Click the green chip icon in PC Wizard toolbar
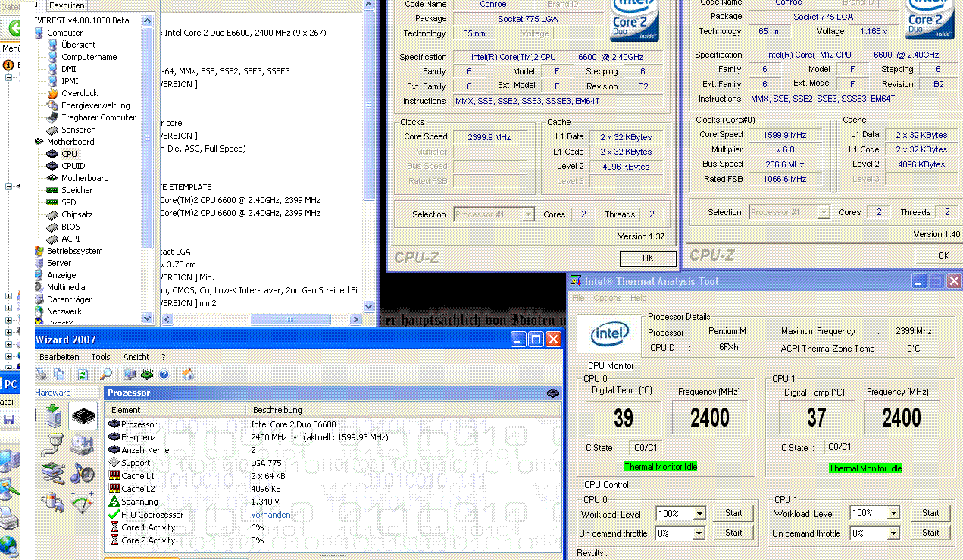Viewport: 963px width, 560px height. pos(147,374)
